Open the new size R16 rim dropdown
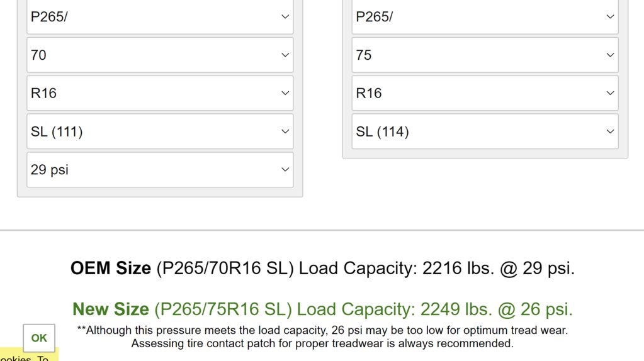 [485, 93]
